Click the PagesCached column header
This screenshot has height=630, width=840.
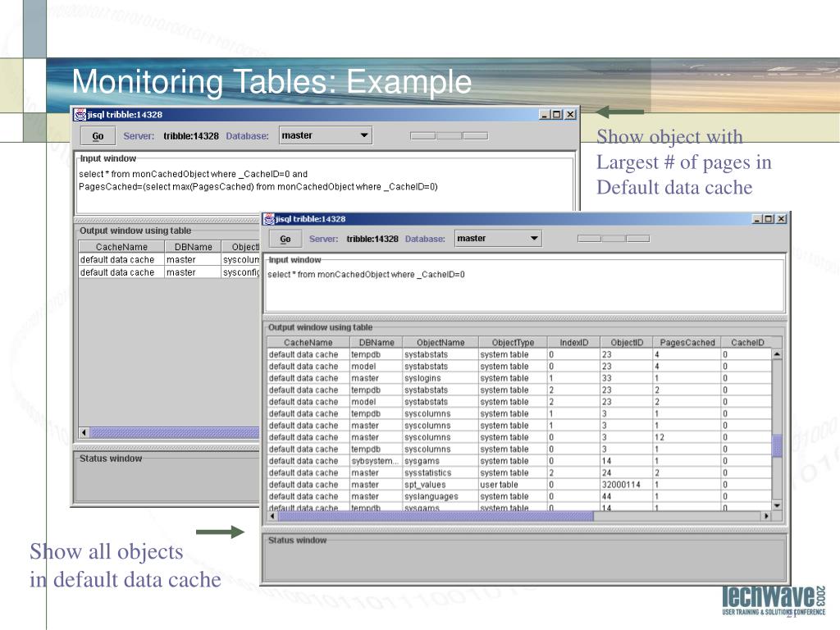tap(687, 342)
